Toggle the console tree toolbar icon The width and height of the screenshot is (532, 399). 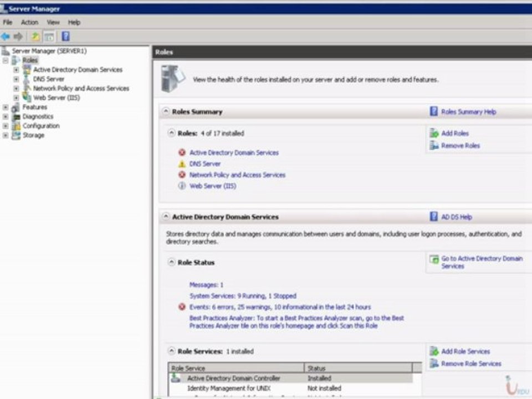point(49,37)
